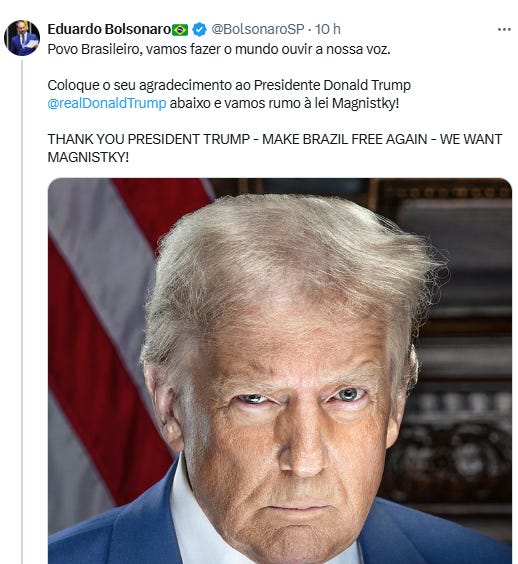This screenshot has height=564, width=518.
Task: Click the "THANK YOU PRESIDENT TRUMP" text line
Action: click(x=149, y=139)
